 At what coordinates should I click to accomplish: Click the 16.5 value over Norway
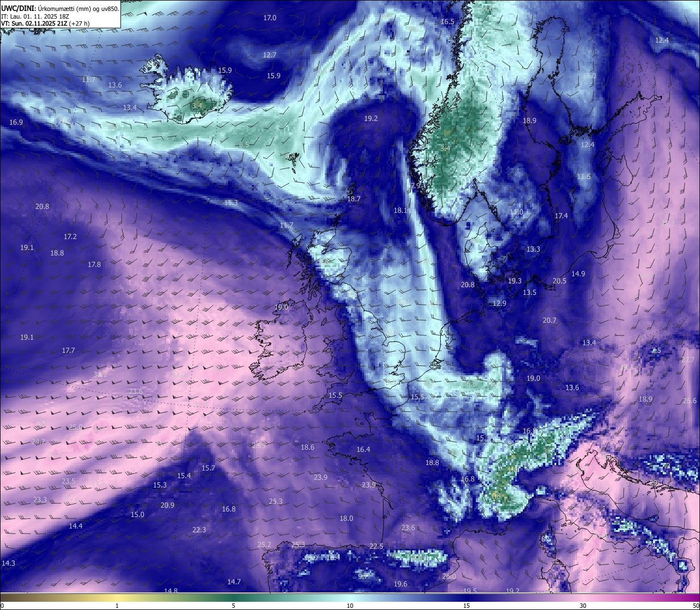(447, 22)
